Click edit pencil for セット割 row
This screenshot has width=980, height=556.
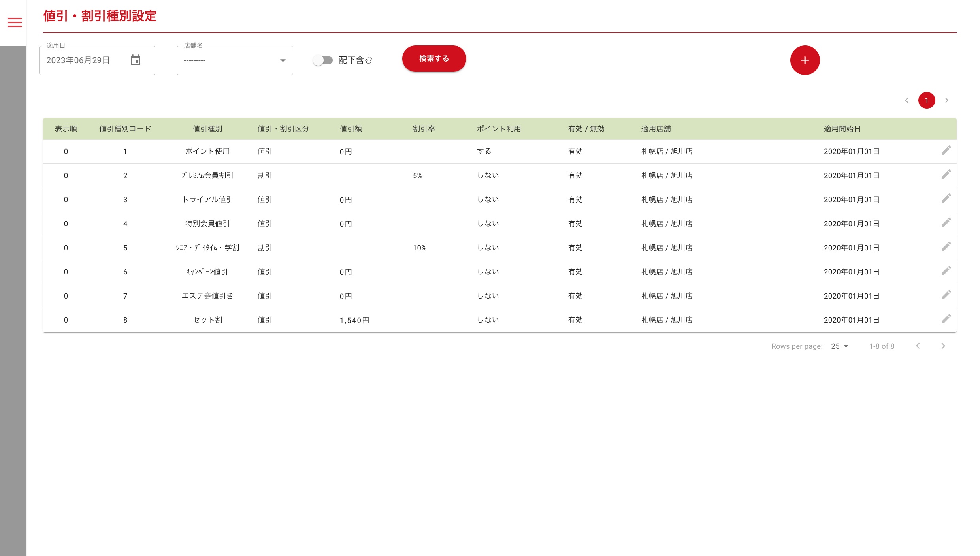click(946, 319)
